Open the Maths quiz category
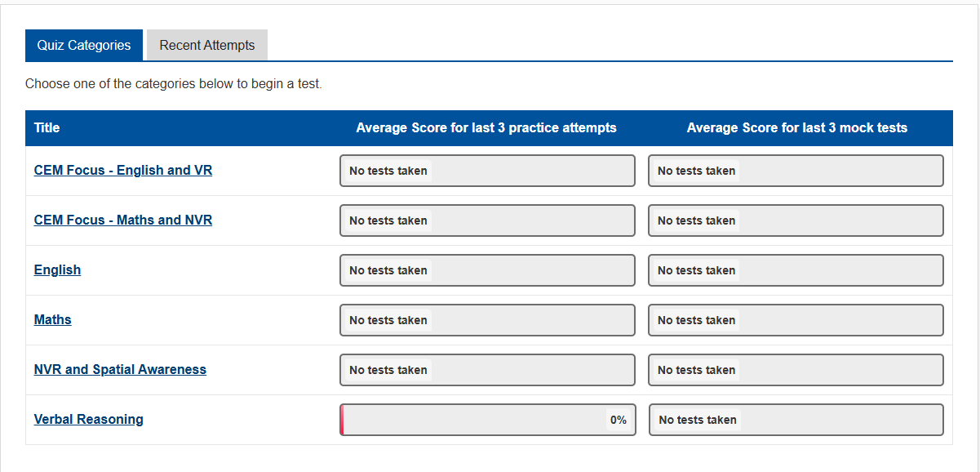Viewport: 980px width, 472px height. 53,320
